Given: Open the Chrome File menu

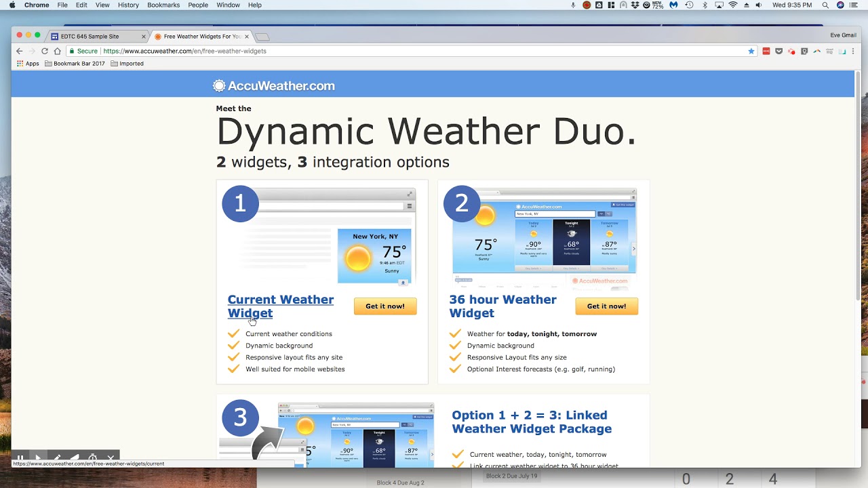Looking at the screenshot, I should [x=62, y=5].
